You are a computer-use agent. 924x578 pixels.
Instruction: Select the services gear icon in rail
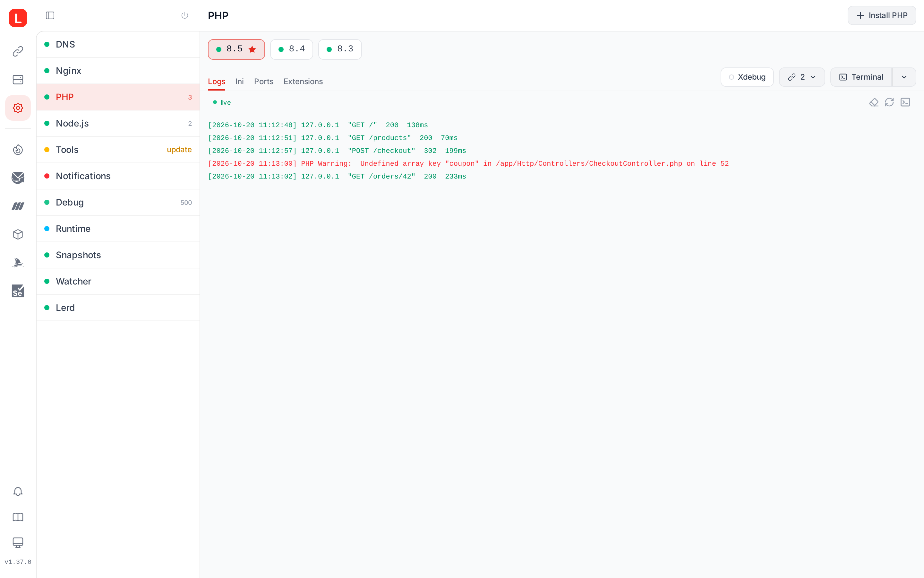[x=18, y=108]
